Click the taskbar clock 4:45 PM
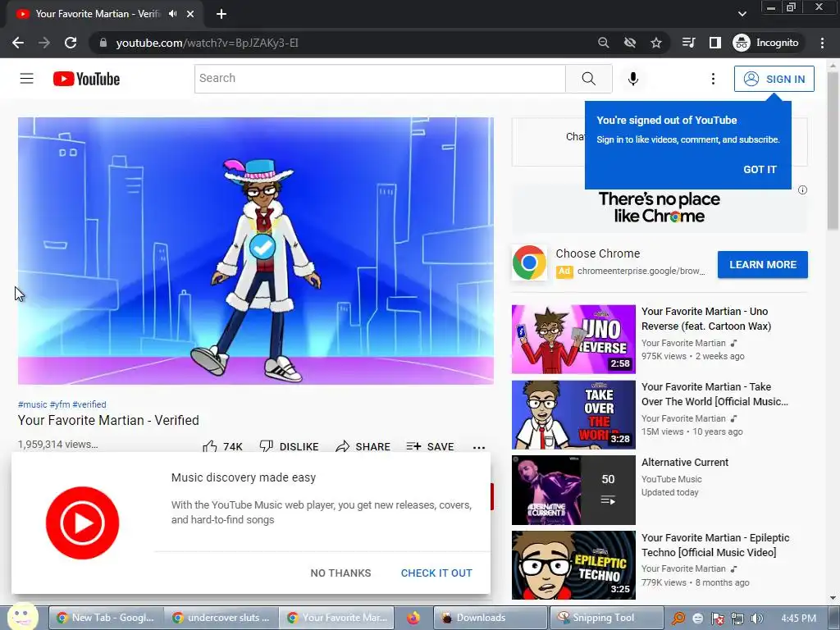This screenshot has height=630, width=840. click(798, 619)
